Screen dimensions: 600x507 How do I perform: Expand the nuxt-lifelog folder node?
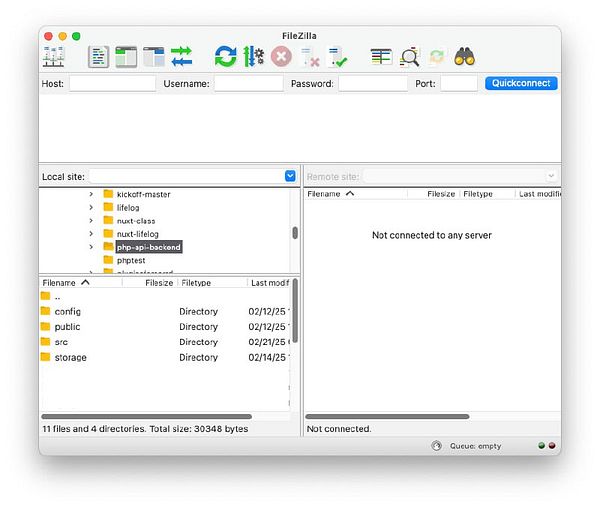pyautogui.click(x=91, y=234)
